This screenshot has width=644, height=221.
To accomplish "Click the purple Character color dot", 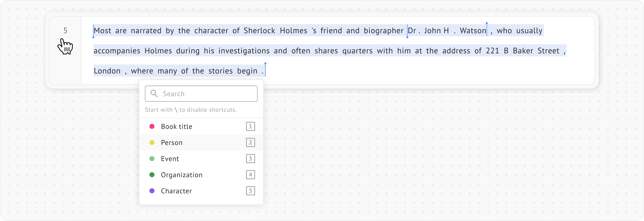I will point(152,191).
